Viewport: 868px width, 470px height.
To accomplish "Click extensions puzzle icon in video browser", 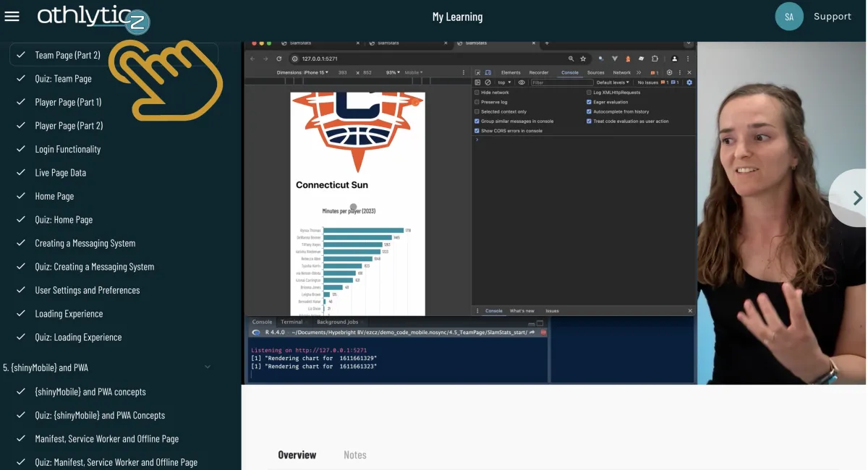I will pyautogui.click(x=655, y=59).
